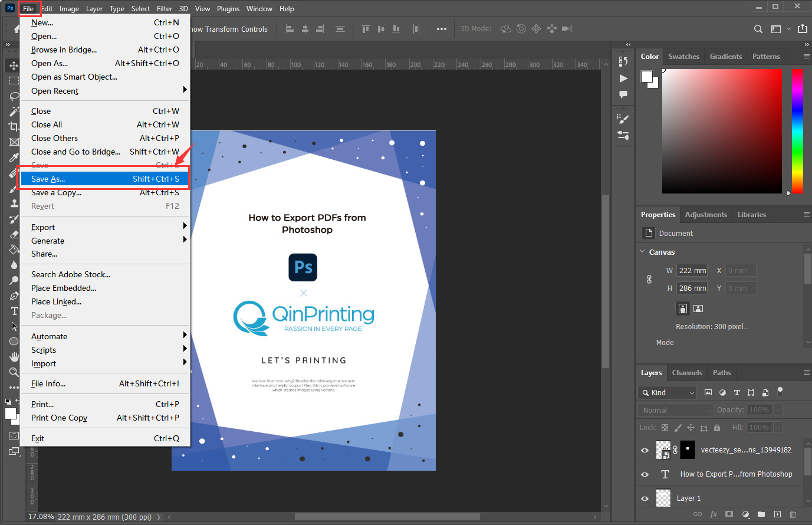Set canvas to landscape orientation
This screenshot has height=525, width=812.
(698, 309)
